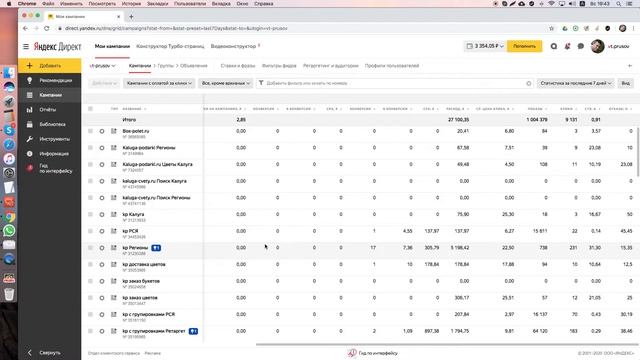This screenshot has height=360, width=640.
Task: Click the yellow Пополнить button
Action: pyautogui.click(x=524, y=46)
